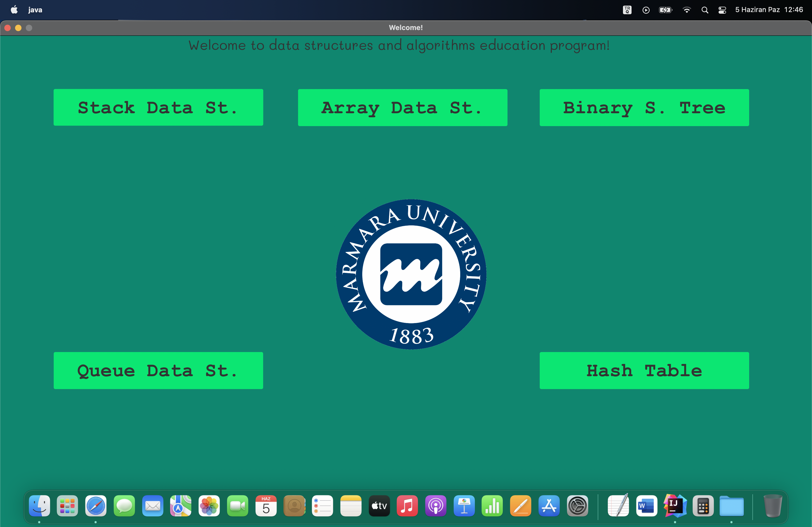This screenshot has height=527, width=812.
Task: Open the Trash in the Dock
Action: point(773,506)
